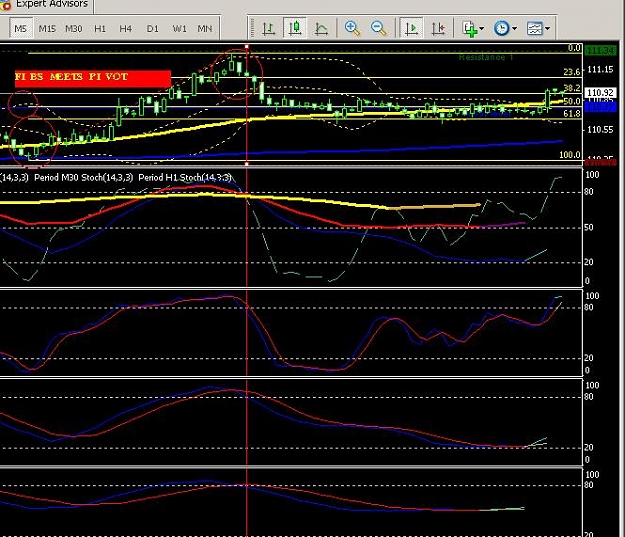
Task: Switch chart to M15 timeframe
Action: pos(47,29)
